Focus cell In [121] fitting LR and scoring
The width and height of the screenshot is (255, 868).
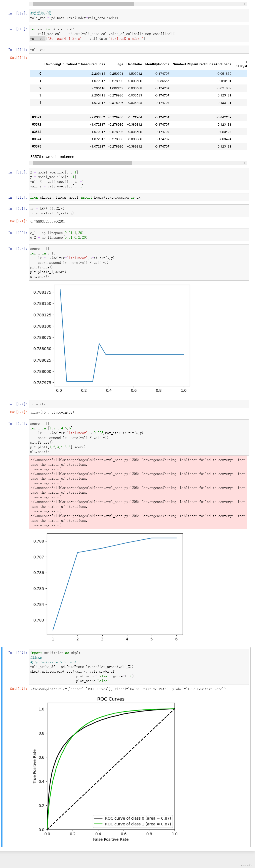(x=139, y=211)
